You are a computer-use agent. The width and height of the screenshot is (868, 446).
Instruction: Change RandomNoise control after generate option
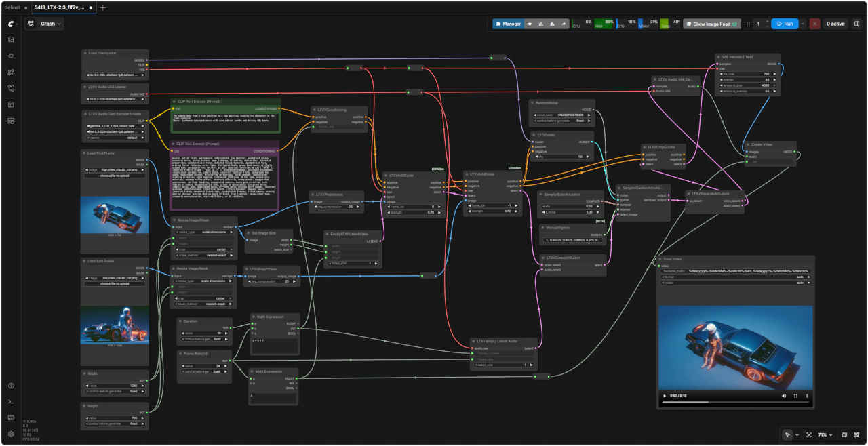click(x=563, y=121)
